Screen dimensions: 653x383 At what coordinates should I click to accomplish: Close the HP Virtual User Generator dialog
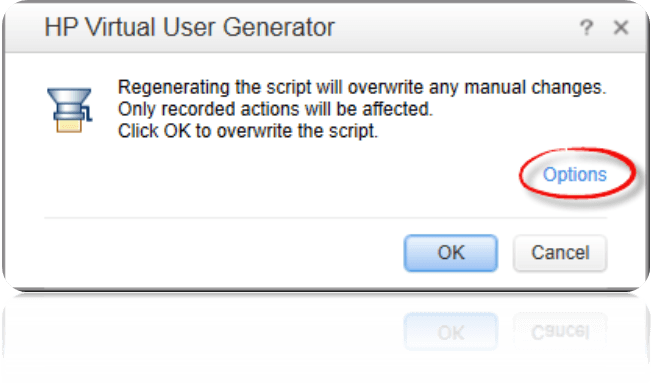tap(621, 28)
